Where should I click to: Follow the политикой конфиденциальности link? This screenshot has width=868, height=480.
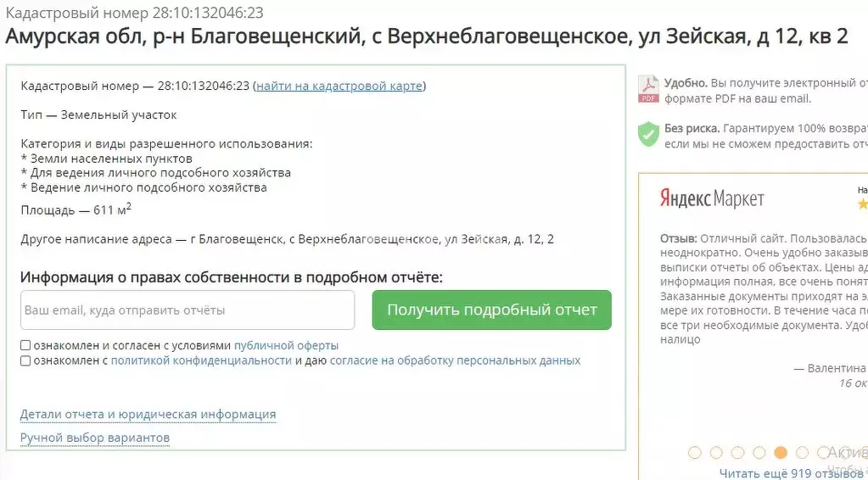coord(201,360)
